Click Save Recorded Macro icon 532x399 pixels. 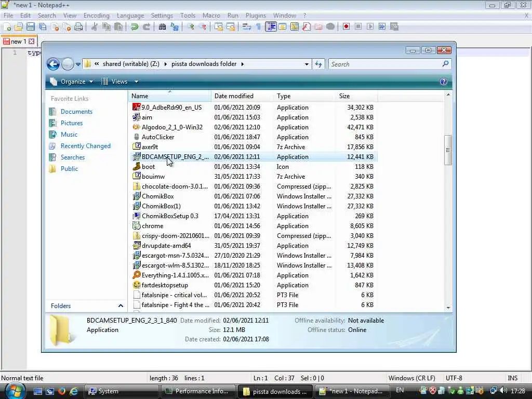(x=394, y=26)
